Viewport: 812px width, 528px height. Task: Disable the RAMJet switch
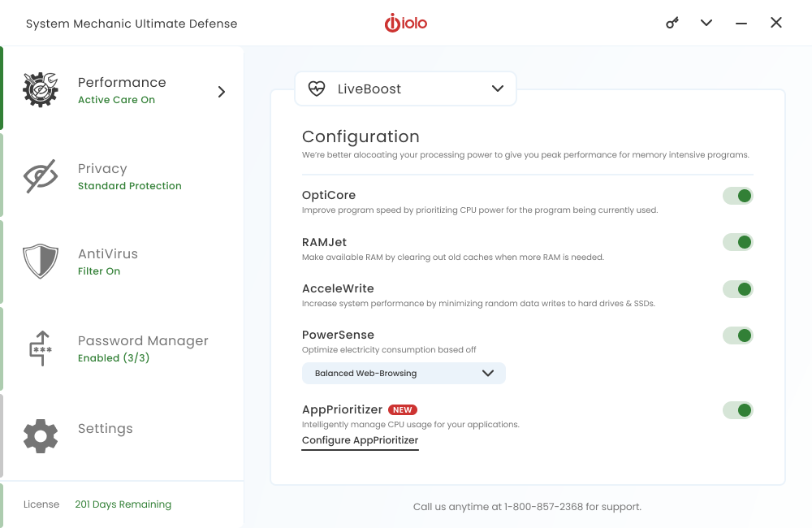click(738, 242)
